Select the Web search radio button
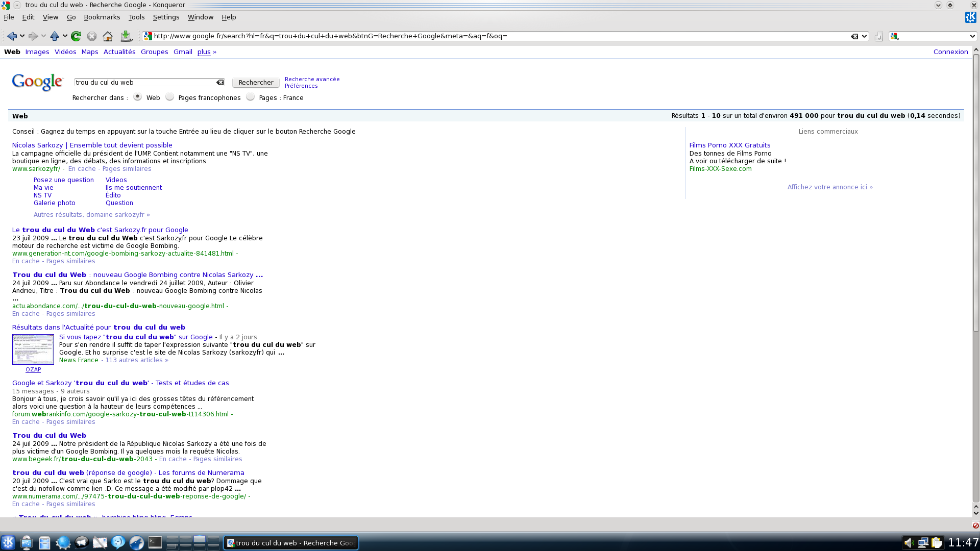The width and height of the screenshot is (980, 551). 137,97
